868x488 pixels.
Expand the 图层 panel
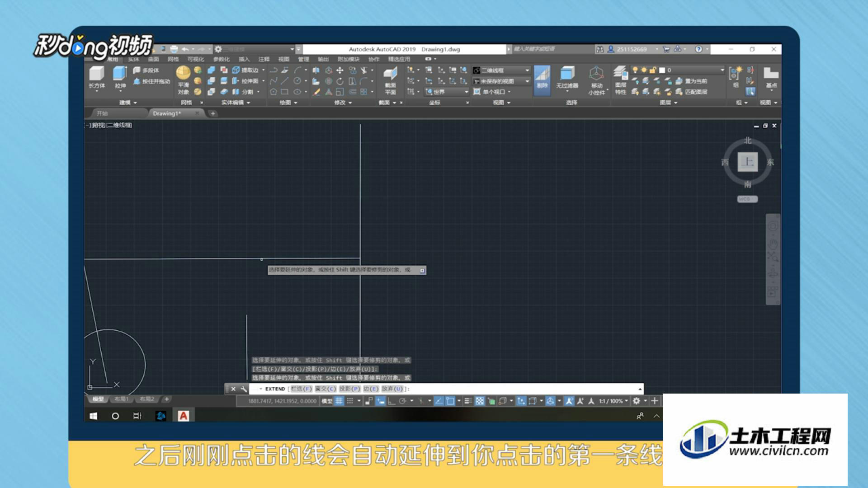pos(669,103)
